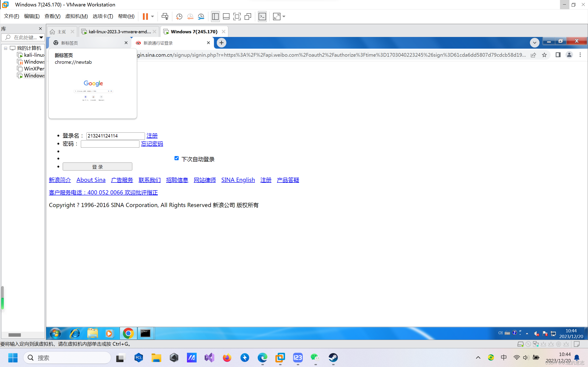Click the stretch guest display icon
Viewport: 588px width, 367px height.
277,17
